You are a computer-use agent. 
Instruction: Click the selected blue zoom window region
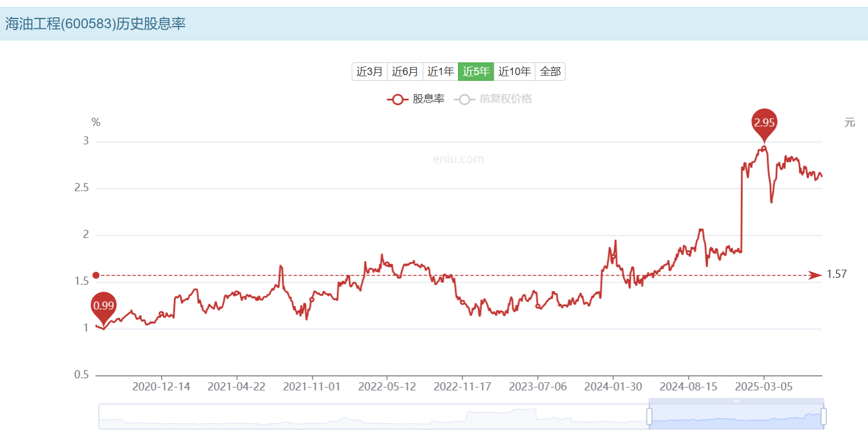(736, 417)
